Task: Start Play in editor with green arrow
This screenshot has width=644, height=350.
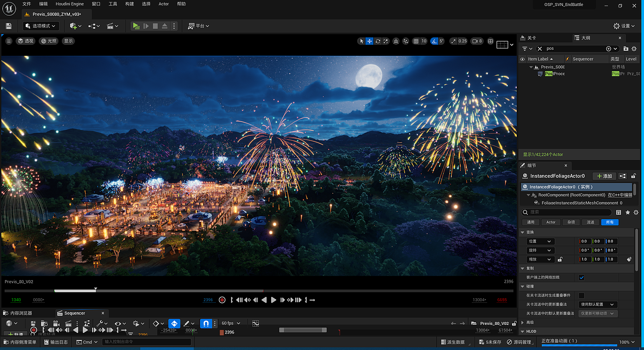Action: point(136,26)
